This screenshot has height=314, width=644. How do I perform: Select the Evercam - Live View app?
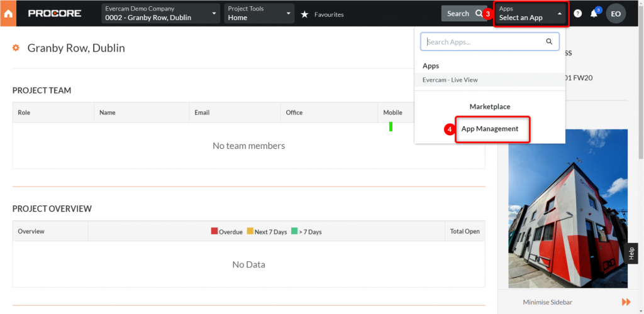pyautogui.click(x=490, y=80)
